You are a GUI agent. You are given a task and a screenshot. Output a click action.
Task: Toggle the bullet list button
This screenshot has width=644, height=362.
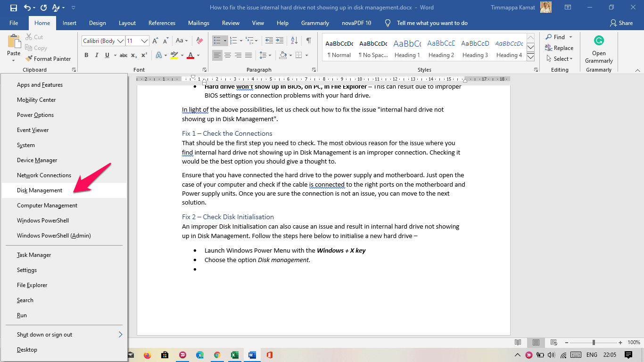point(217,41)
